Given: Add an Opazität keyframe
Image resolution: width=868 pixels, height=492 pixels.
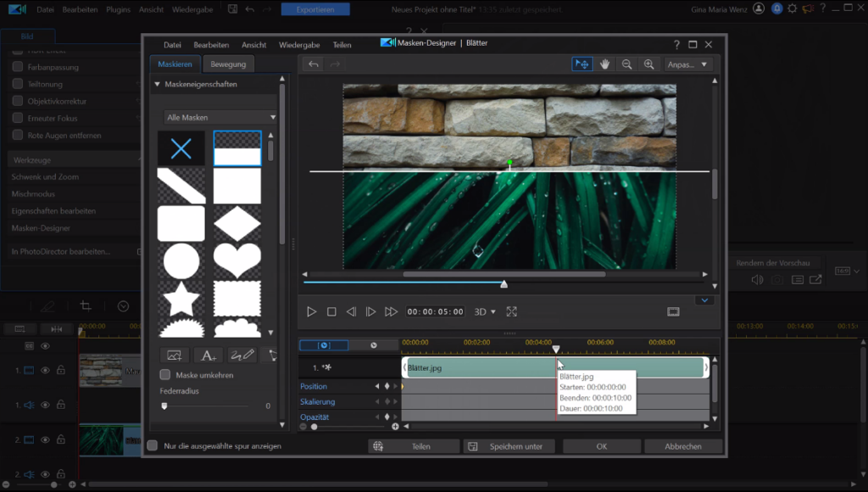Looking at the screenshot, I should click(387, 417).
